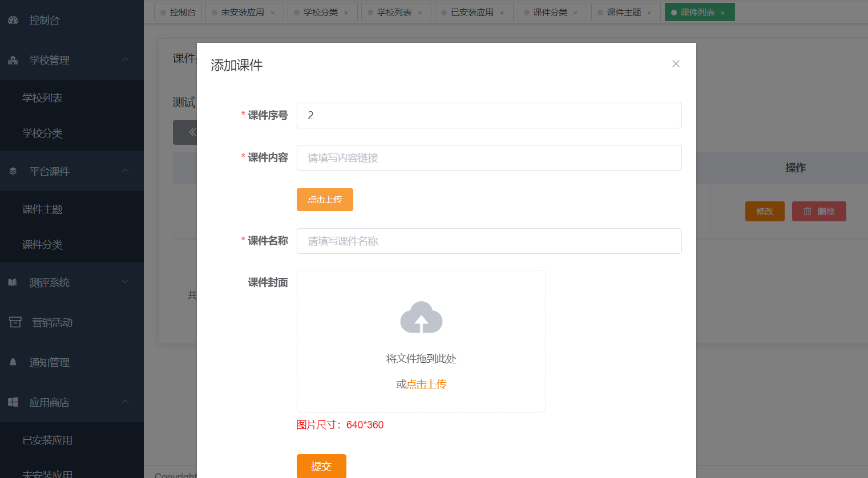This screenshot has width=868, height=478.
Task: Click the 学校管理 building icon
Action: (x=13, y=60)
